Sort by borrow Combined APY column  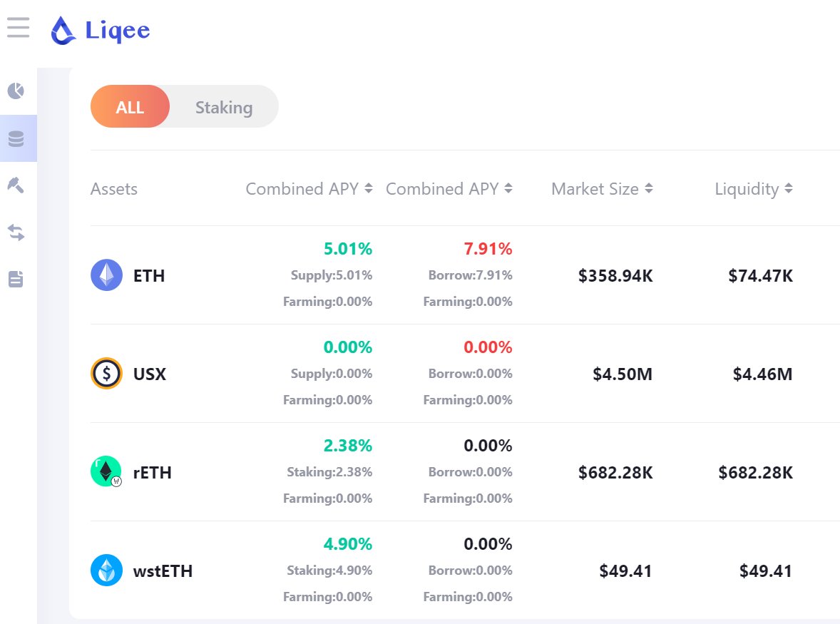449,188
